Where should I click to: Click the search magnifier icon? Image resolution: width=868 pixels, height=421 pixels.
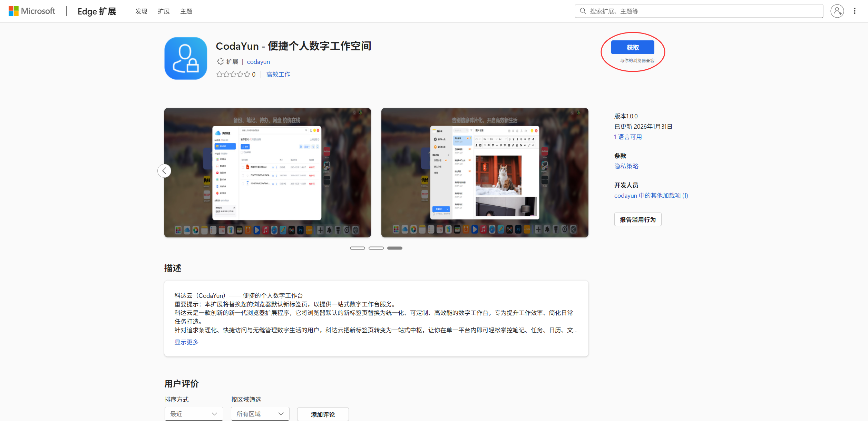click(583, 11)
